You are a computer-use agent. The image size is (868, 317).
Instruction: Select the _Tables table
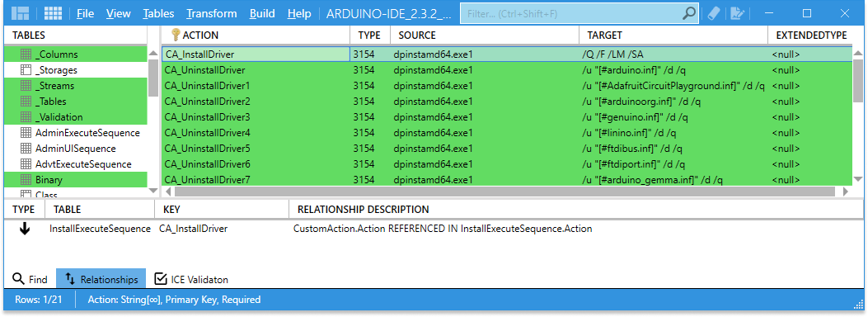point(76,102)
